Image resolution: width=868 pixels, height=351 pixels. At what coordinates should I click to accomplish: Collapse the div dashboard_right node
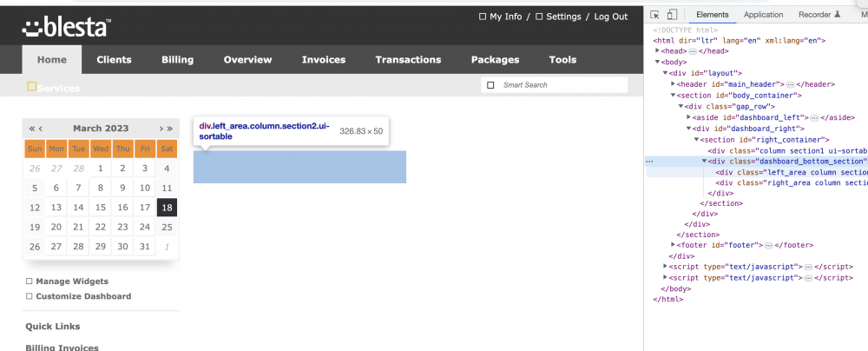point(688,129)
